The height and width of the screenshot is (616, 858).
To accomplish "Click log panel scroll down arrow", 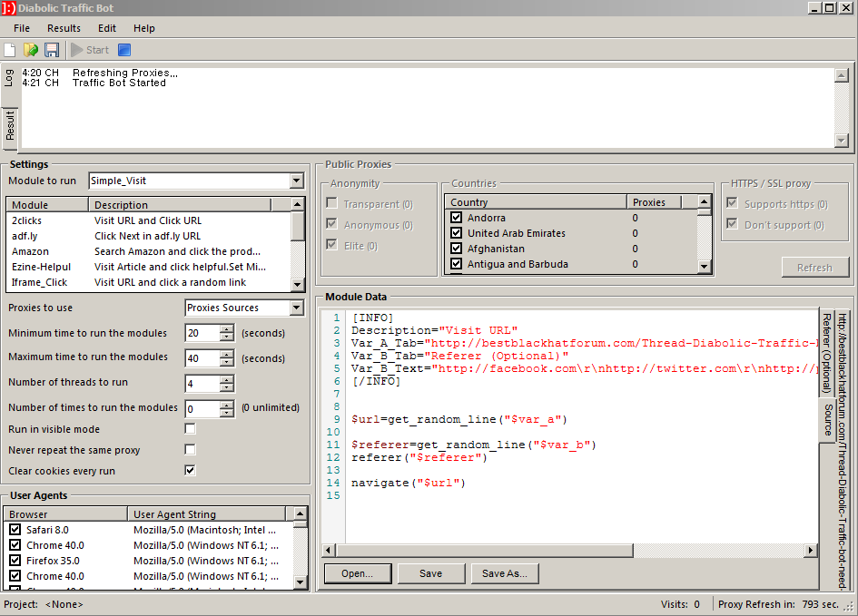I will 842,141.
